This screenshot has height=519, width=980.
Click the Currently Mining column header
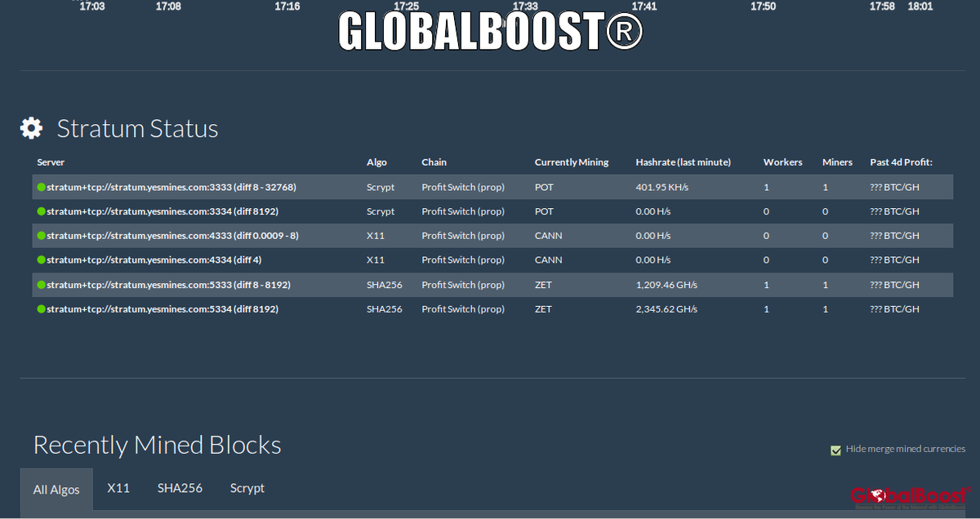[572, 162]
